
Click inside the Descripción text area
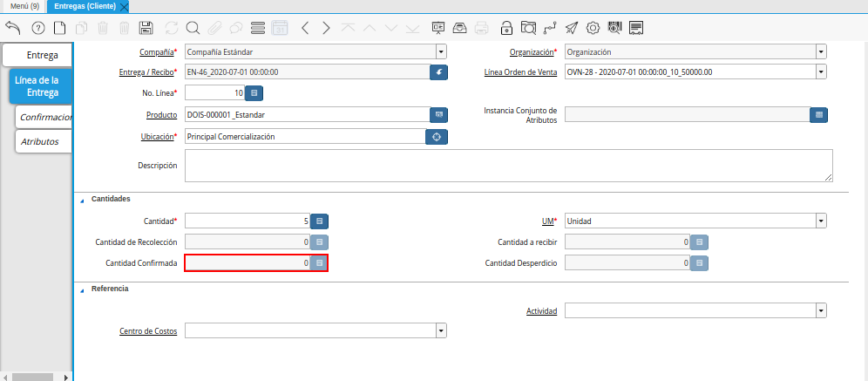click(x=509, y=166)
